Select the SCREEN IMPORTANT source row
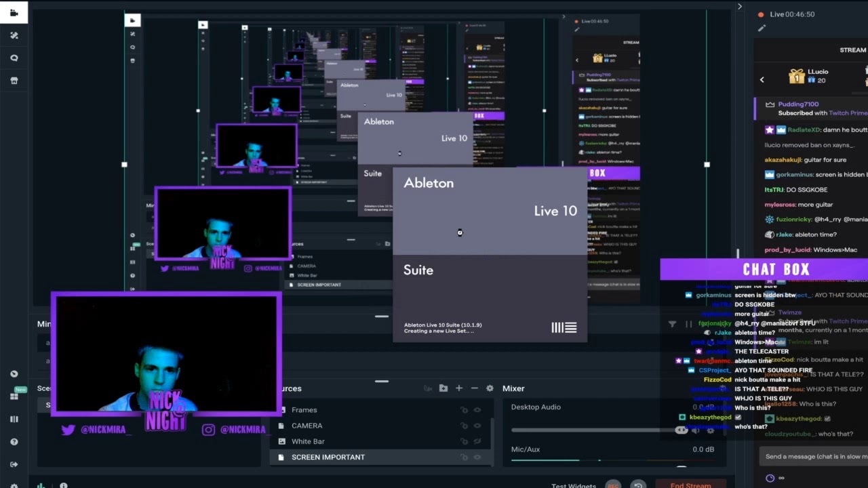868x488 pixels. (x=380, y=457)
